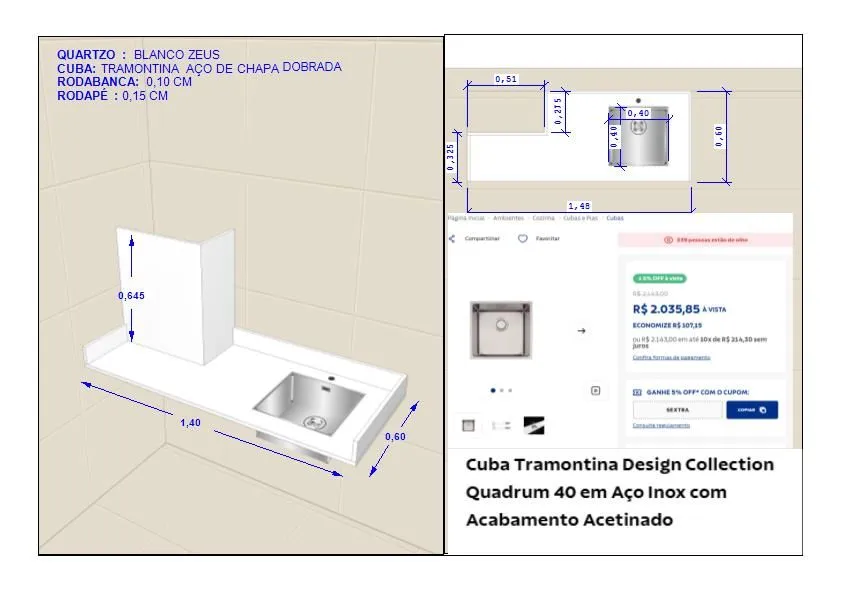Click the GANHE 5% OFF COM O CUPOM text
This screenshot has height=595, width=841.
click(x=698, y=392)
